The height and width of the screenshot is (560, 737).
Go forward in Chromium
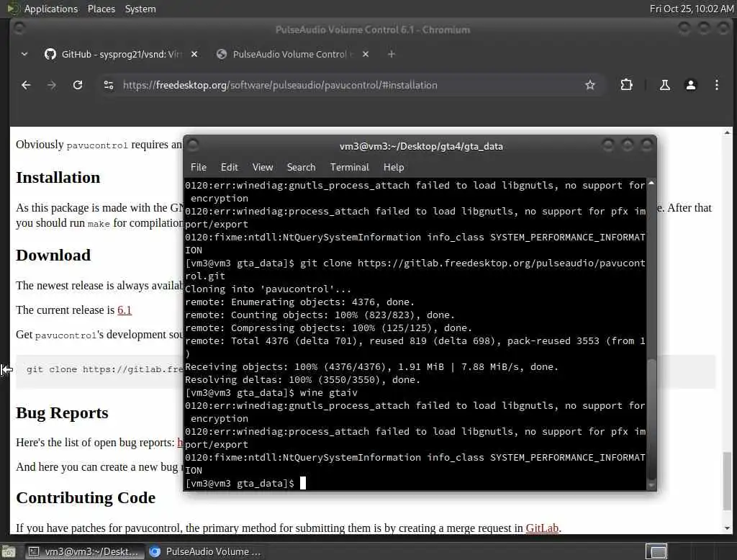52,85
